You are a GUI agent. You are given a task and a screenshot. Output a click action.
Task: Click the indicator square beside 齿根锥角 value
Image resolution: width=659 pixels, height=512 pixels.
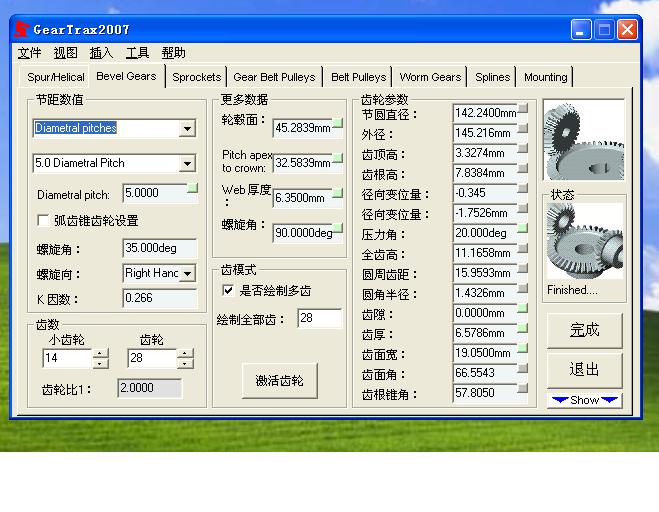pos(522,388)
